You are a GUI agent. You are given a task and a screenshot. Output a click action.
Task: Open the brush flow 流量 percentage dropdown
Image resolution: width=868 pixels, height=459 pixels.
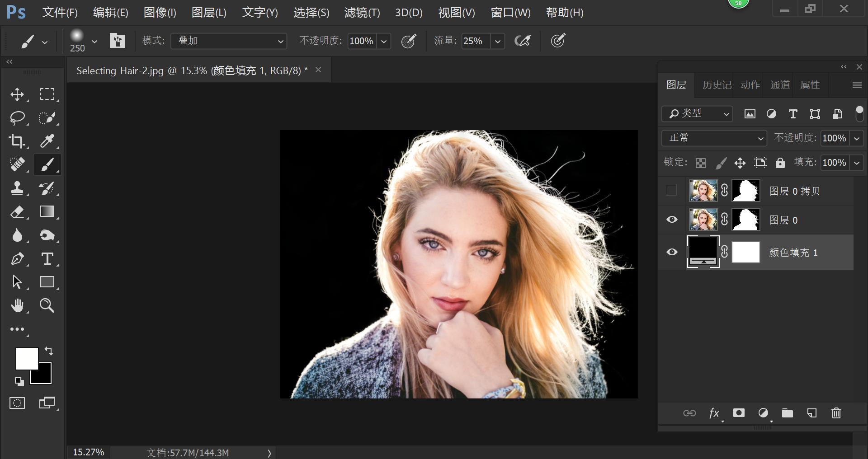click(497, 41)
